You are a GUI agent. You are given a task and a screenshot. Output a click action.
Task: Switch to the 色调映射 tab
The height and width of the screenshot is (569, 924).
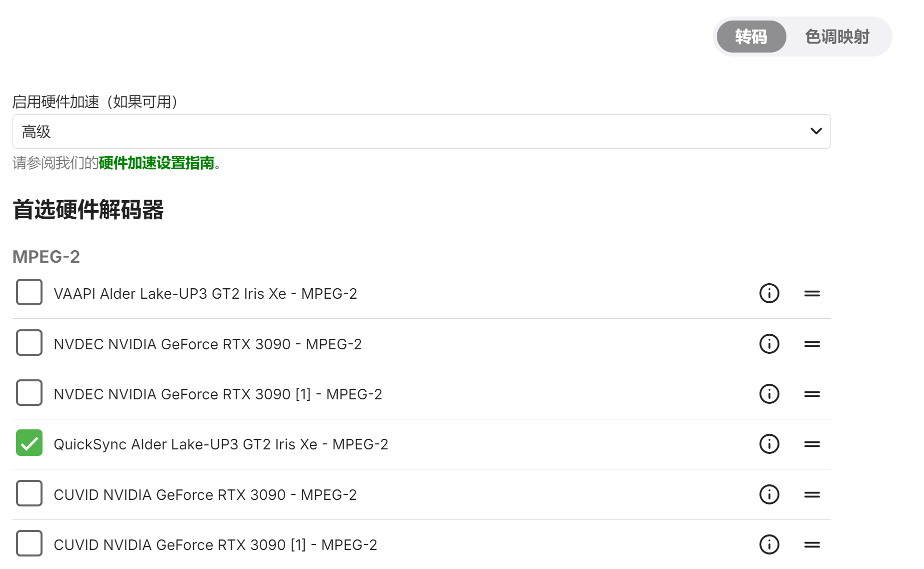pos(837,37)
